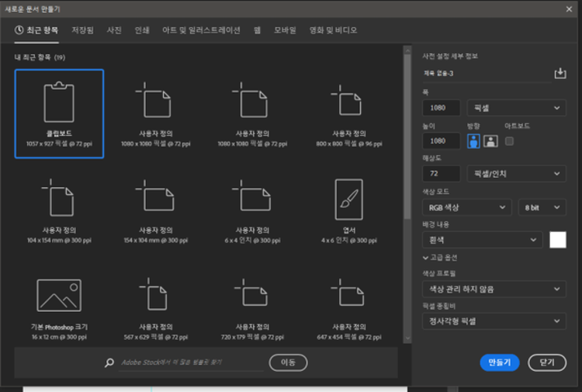The height and width of the screenshot is (392, 582).
Task: Click the scrollbar down arrow of presets list
Action: coord(407,338)
